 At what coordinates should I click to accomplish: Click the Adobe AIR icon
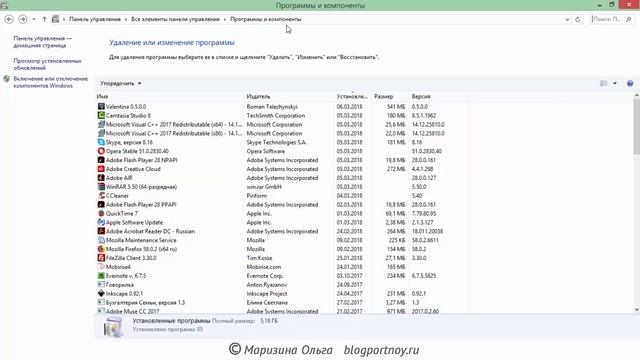pyautogui.click(x=101, y=178)
